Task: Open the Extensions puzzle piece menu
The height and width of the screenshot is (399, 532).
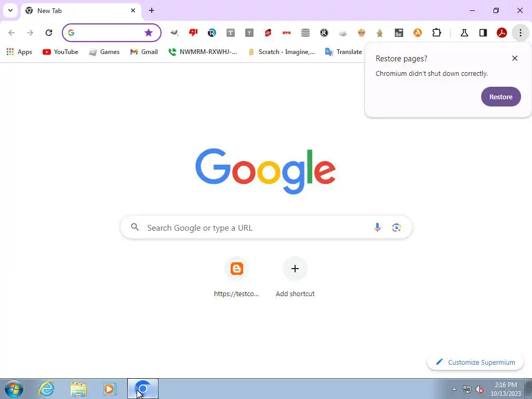Action: tap(436, 33)
